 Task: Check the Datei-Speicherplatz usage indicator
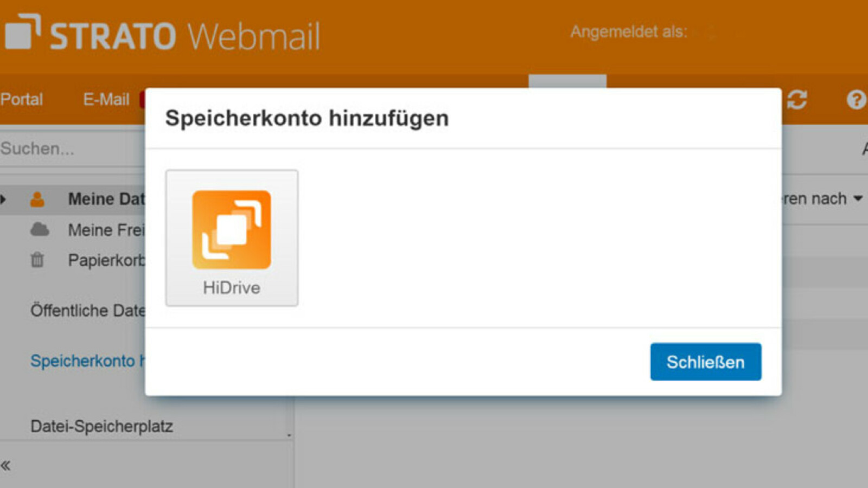102,426
